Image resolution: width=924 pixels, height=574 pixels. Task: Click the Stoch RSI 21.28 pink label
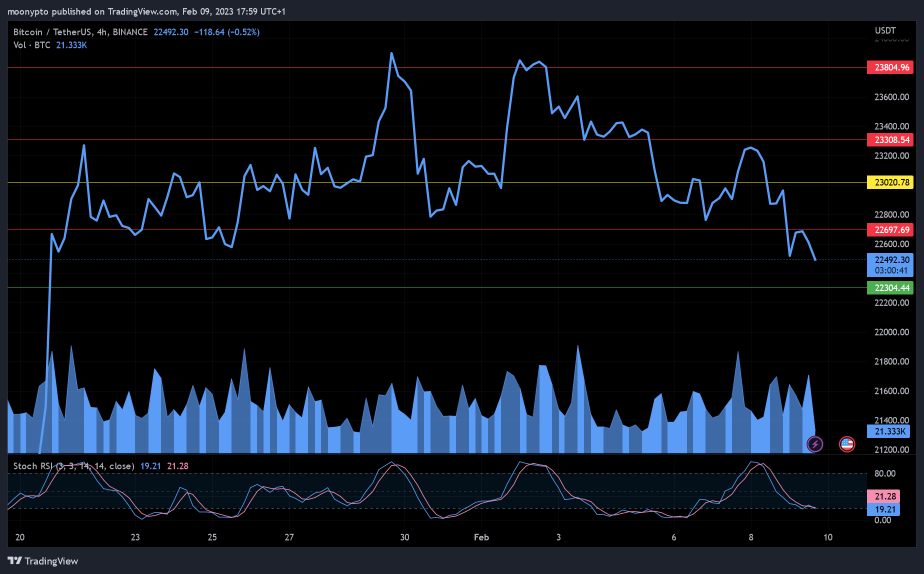click(883, 496)
